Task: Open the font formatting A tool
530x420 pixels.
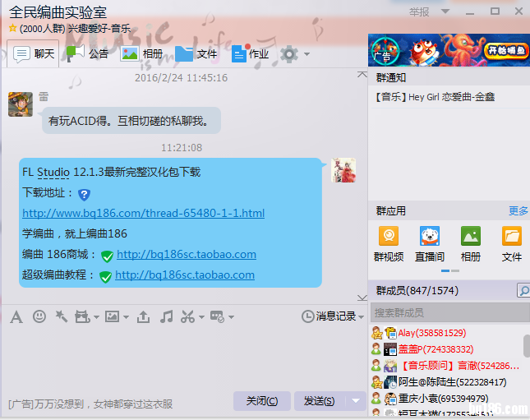Action: [x=16, y=317]
